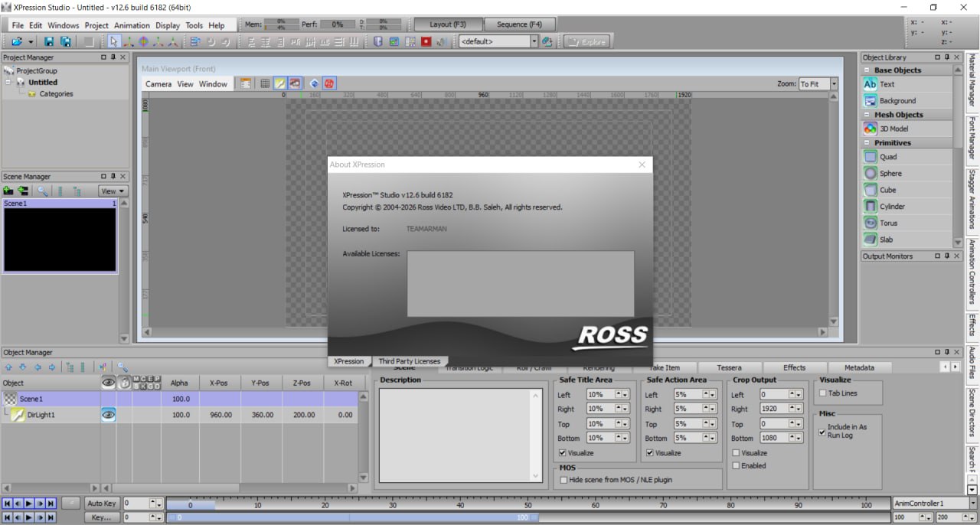The image size is (980, 525).
Task: Toggle visibility eye for DirLight1
Action: (x=109, y=414)
